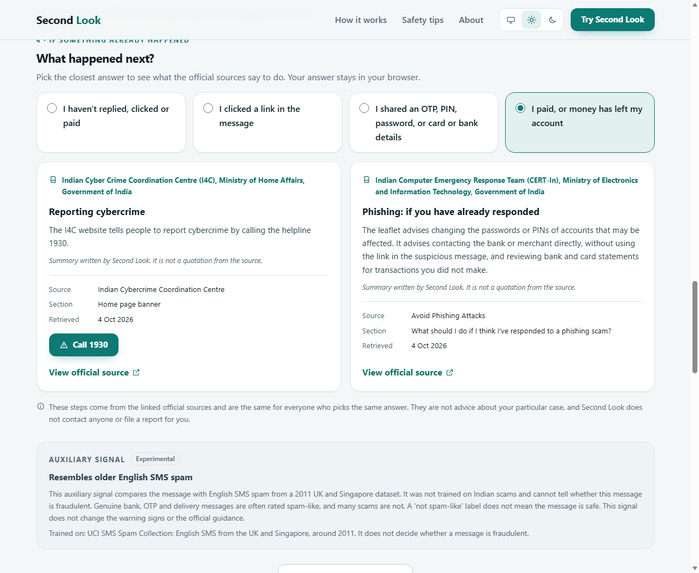
Task: Click Call 1930 button
Action: point(84,345)
